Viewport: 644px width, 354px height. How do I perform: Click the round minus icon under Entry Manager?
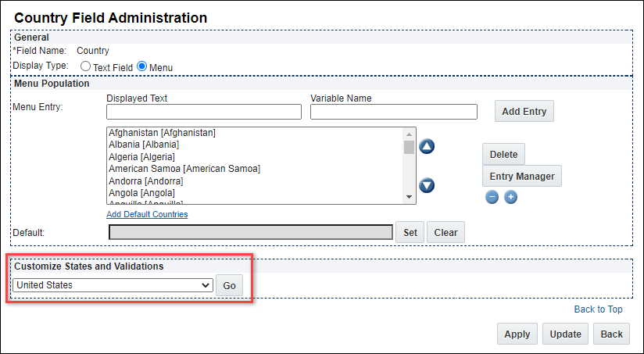(x=492, y=197)
